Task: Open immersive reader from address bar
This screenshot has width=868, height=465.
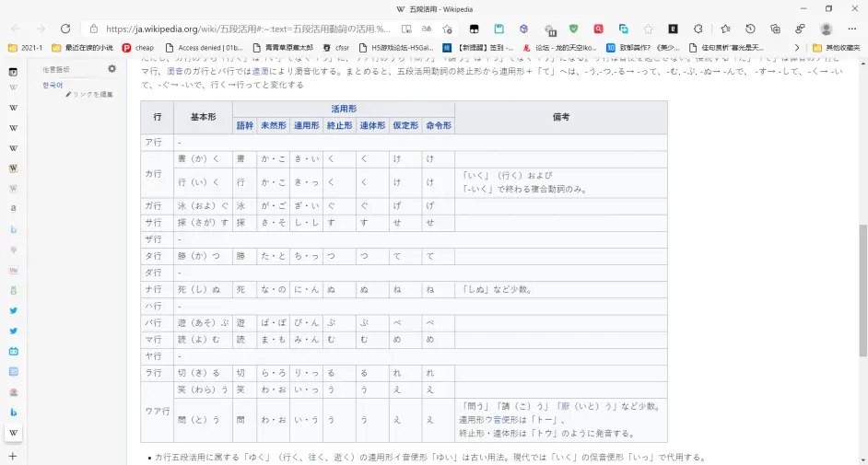Action: (406, 29)
